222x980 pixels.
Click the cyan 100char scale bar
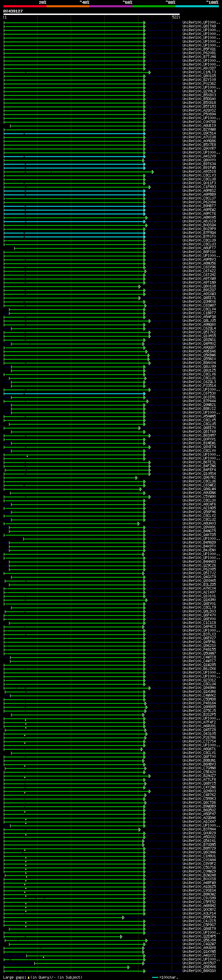click(155, 977)
